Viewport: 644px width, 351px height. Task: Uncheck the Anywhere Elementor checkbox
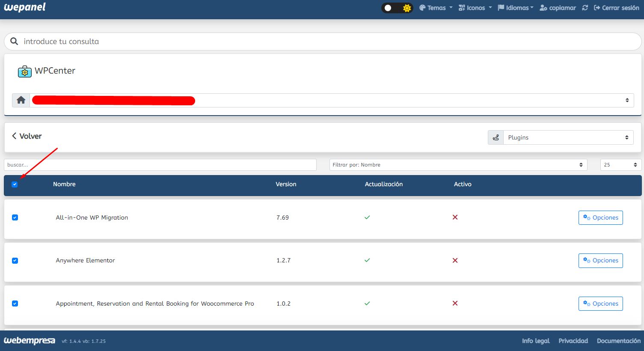15,261
